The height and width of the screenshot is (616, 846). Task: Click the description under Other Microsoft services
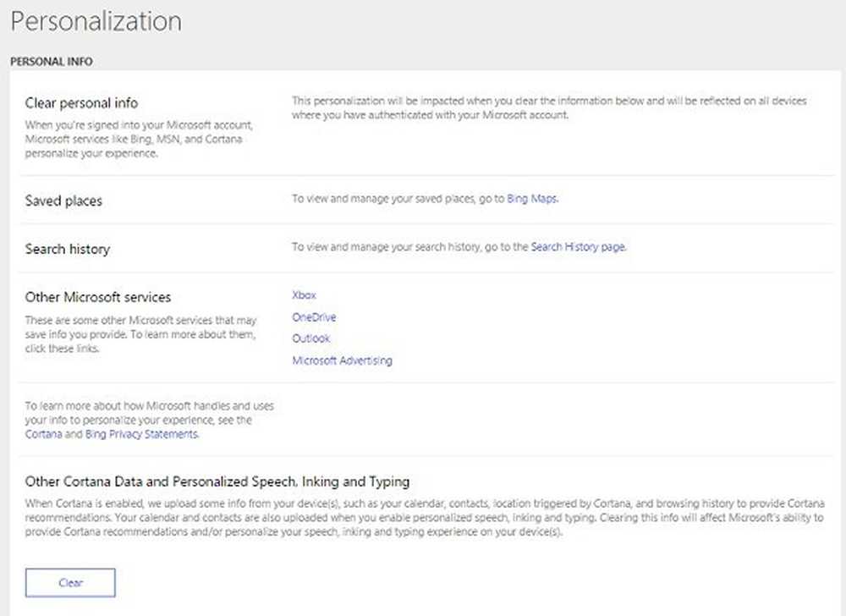coord(140,334)
